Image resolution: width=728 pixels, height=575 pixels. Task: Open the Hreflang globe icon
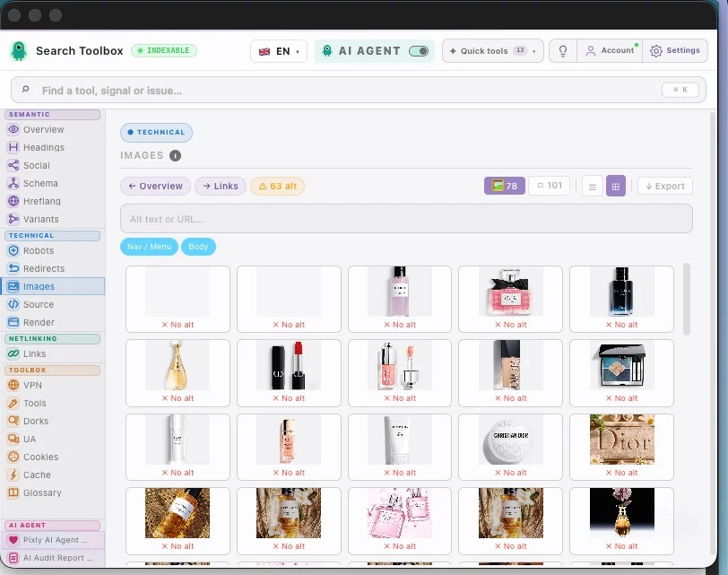pyautogui.click(x=13, y=201)
